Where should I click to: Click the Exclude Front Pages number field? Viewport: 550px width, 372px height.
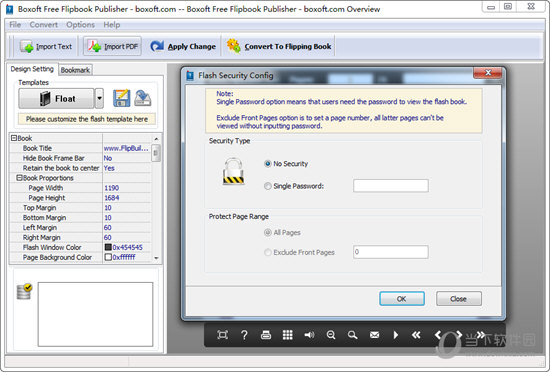point(391,252)
